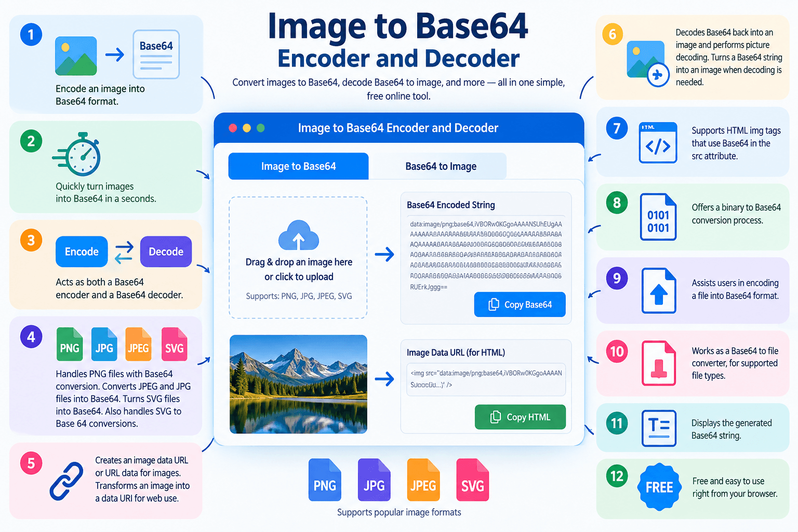
Task: Click the blue PNG icon below the app window
Action: pyautogui.click(x=325, y=480)
